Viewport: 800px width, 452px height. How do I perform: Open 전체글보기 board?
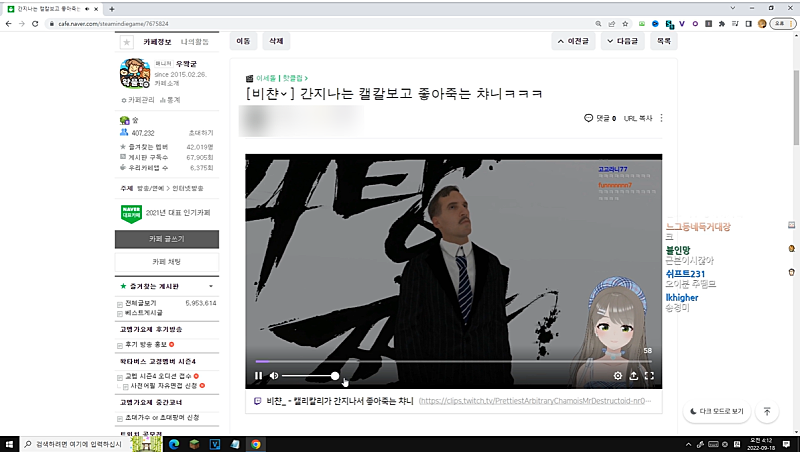[x=141, y=303]
